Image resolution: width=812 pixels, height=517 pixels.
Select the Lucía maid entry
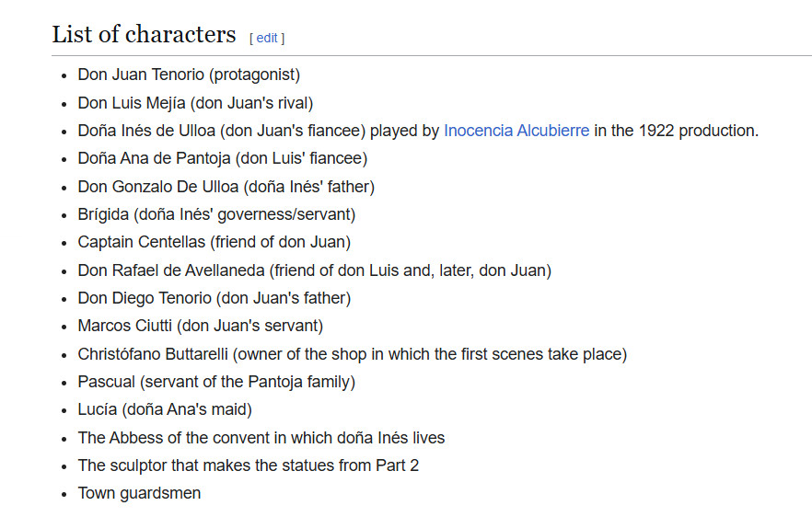(x=164, y=409)
